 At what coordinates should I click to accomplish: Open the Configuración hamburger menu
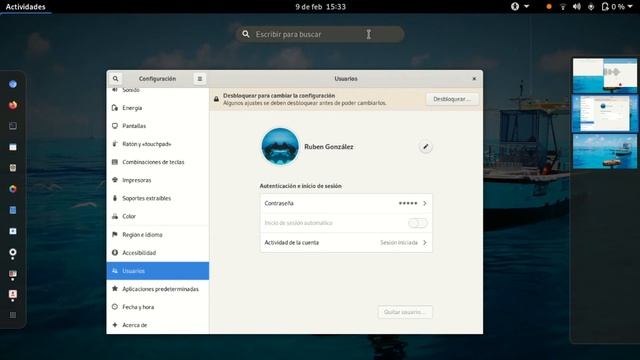200,79
